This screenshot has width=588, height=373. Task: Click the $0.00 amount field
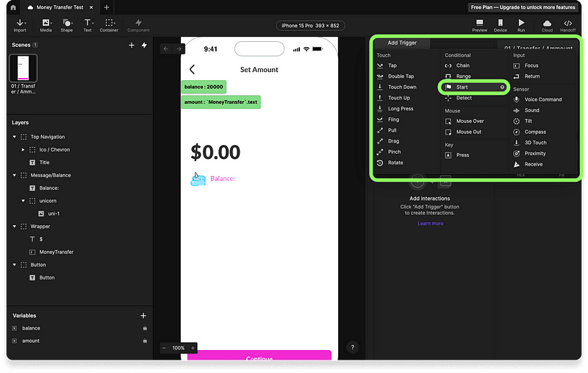pyautogui.click(x=215, y=152)
